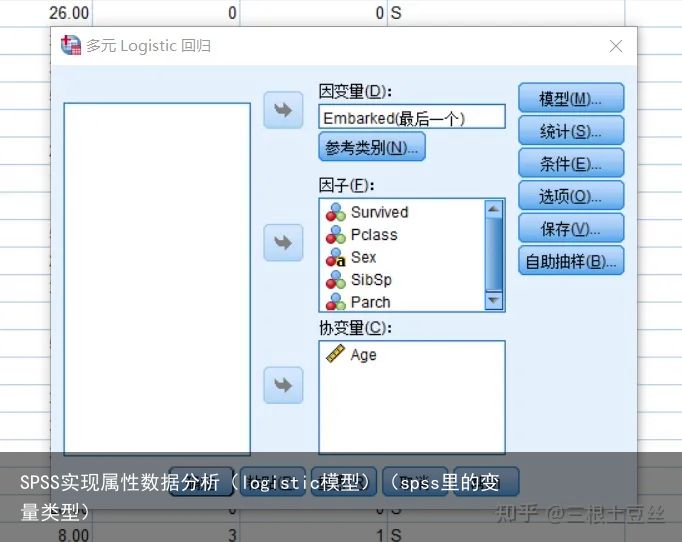Select Survived in the Factors list
Screen dimensions: 682x542
[x=379, y=212]
